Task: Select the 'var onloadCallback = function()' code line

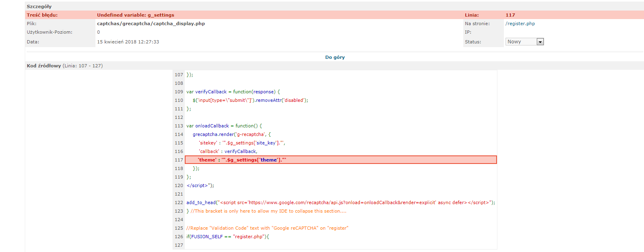Action: [x=224, y=126]
